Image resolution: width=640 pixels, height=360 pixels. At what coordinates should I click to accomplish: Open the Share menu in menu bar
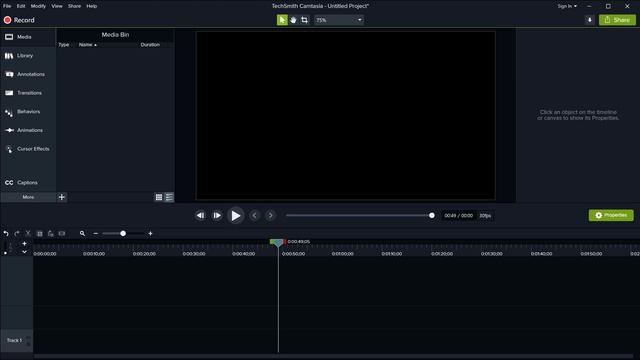pos(74,6)
